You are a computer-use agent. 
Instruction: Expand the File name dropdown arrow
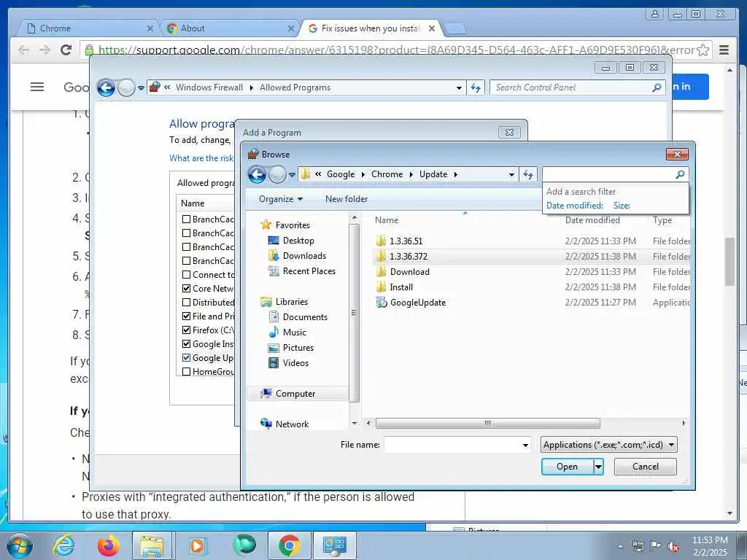(525, 446)
